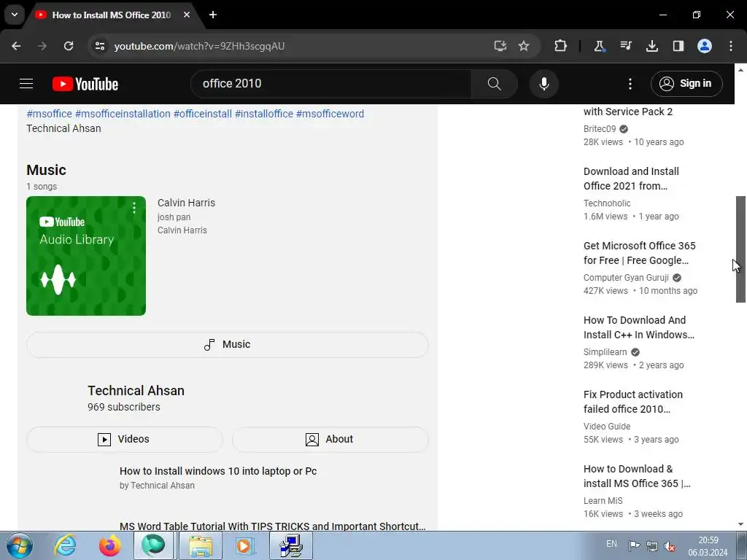Viewport: 747px width, 560px height.
Task: Click the muted volume tray icon
Action: coord(670,545)
